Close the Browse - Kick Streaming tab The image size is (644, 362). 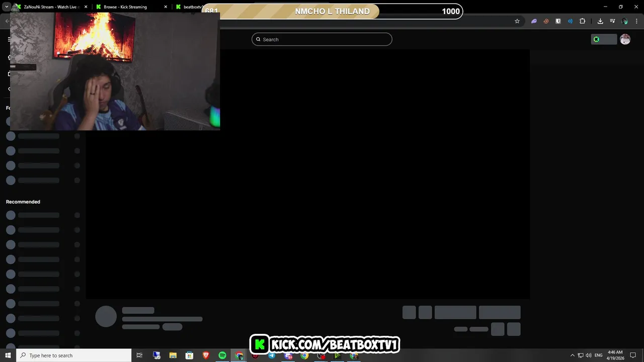(166, 7)
